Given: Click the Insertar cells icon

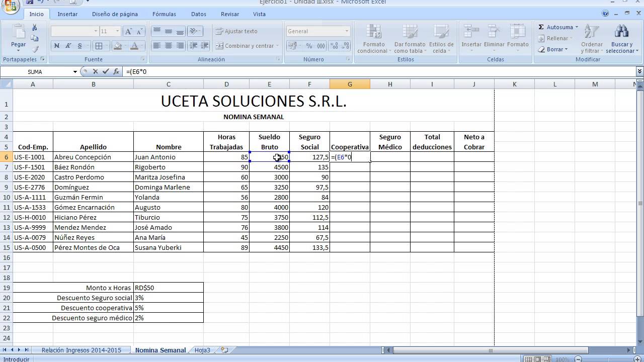Looking at the screenshot, I should pyautogui.click(x=471, y=31).
